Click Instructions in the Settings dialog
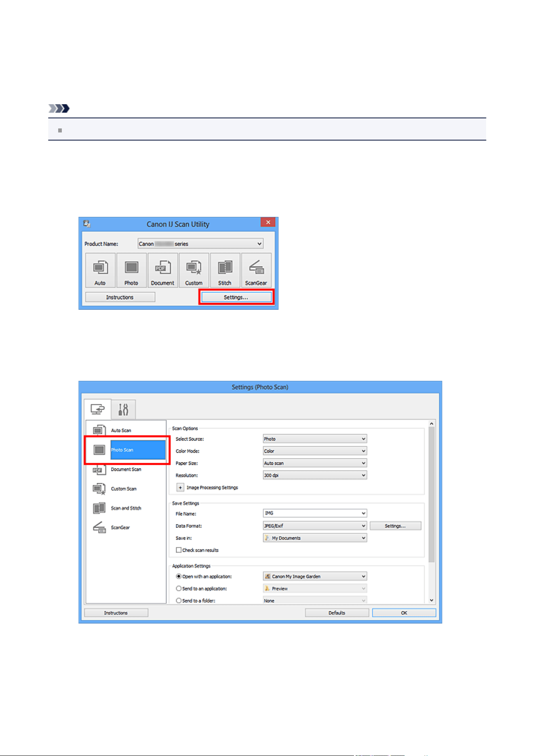 (116, 613)
